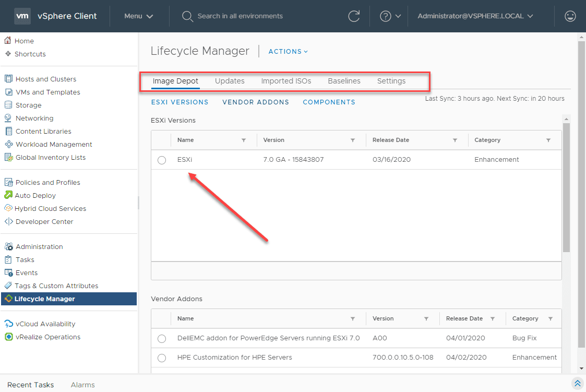Click the Content Libraries icon
Screen dimensions: 586x392
click(x=8, y=131)
